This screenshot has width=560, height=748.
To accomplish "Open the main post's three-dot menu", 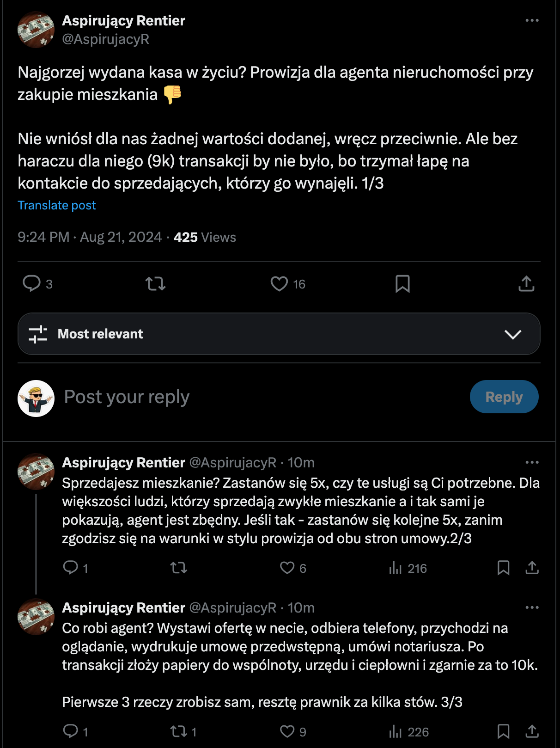I will 532,20.
